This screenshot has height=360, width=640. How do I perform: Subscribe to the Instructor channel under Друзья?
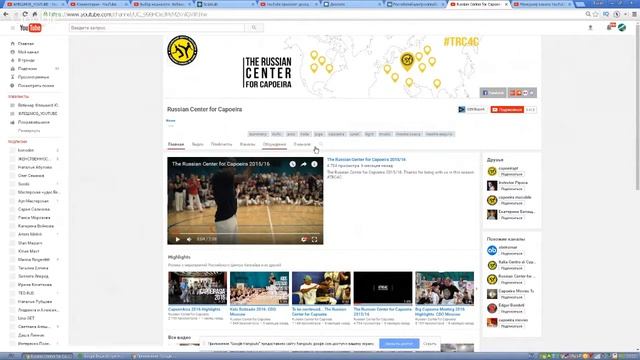511,189
